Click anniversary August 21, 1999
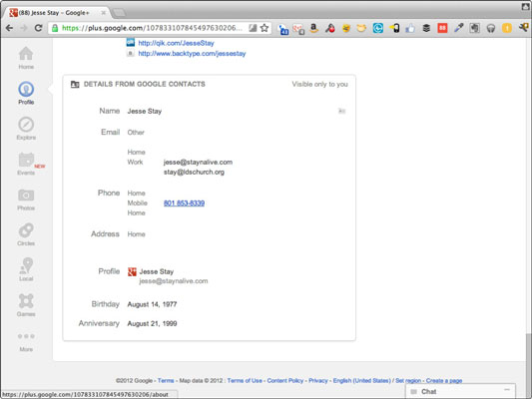Image resolution: width=532 pixels, height=399 pixels. (x=152, y=324)
